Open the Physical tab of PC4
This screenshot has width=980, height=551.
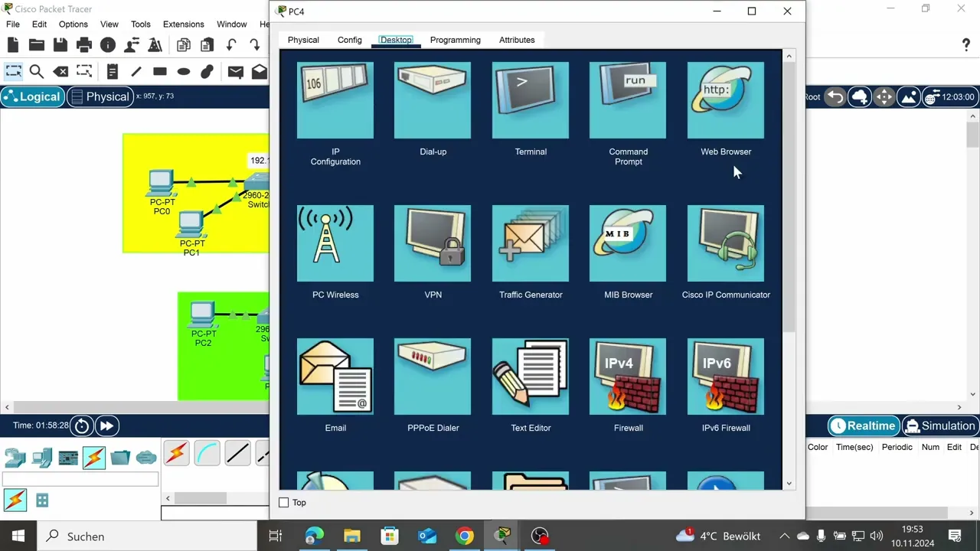[303, 40]
